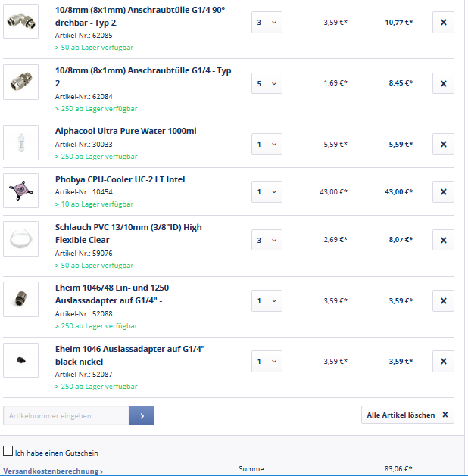Remove the Anschraubtülle G1/4 Typ 2 item (Artikel 62084)
The height and width of the screenshot is (476, 468).
click(x=443, y=83)
